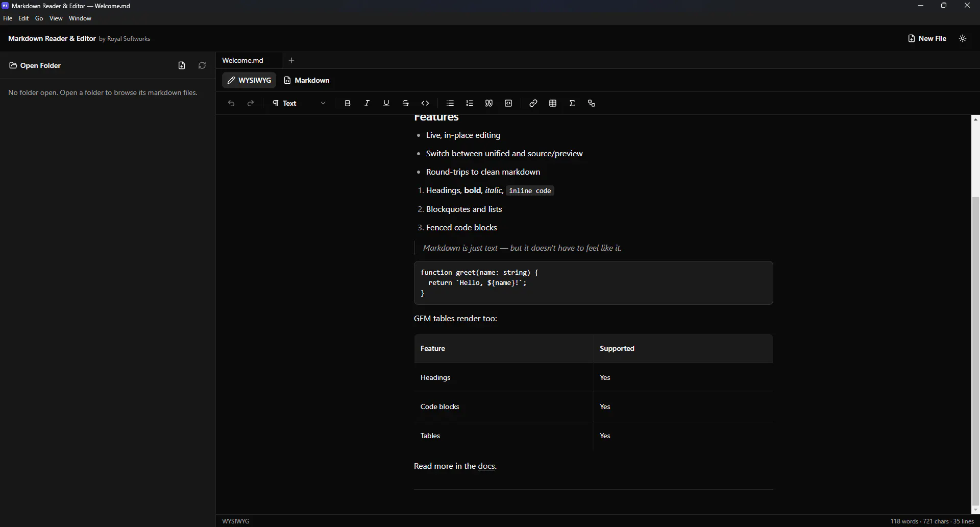Click the WYSIWYG status bar label
Screen dimensions: 980x527
pos(236,521)
